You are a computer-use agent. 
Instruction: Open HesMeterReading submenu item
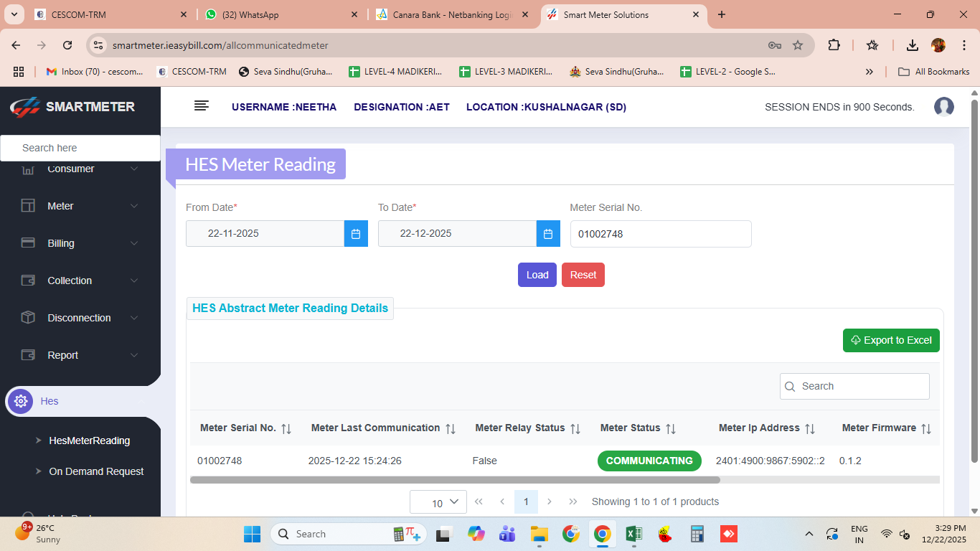[89, 441]
